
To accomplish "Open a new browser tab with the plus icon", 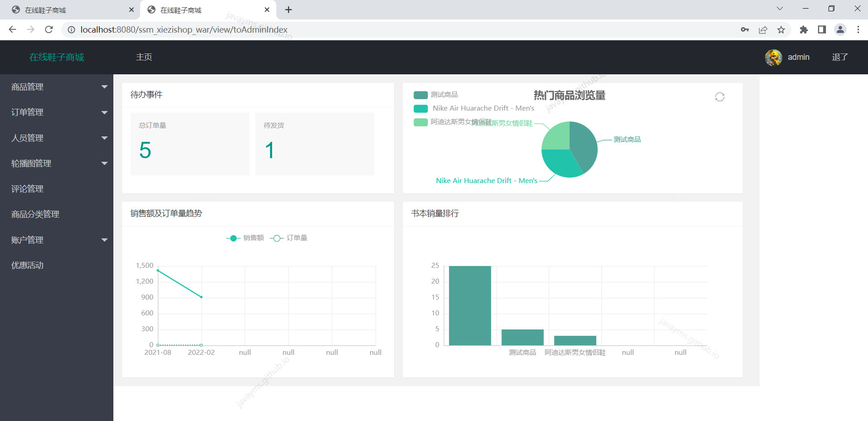I will coord(288,9).
